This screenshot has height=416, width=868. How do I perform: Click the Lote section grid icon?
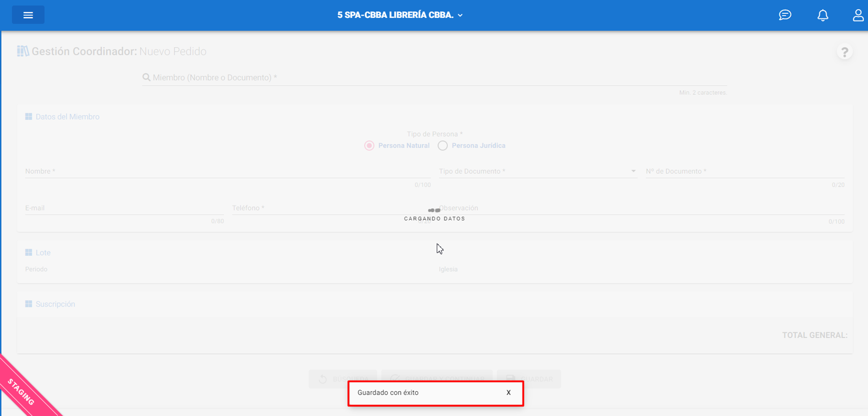pyautogui.click(x=29, y=252)
